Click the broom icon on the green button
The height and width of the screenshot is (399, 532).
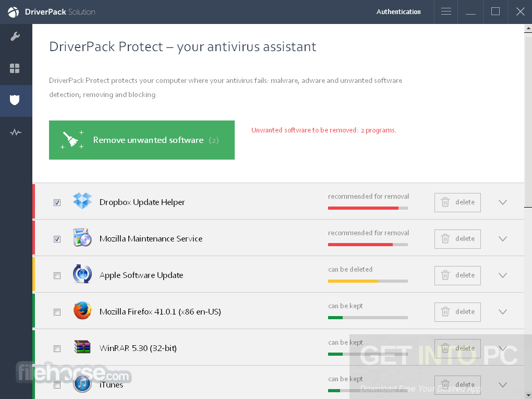(x=72, y=140)
